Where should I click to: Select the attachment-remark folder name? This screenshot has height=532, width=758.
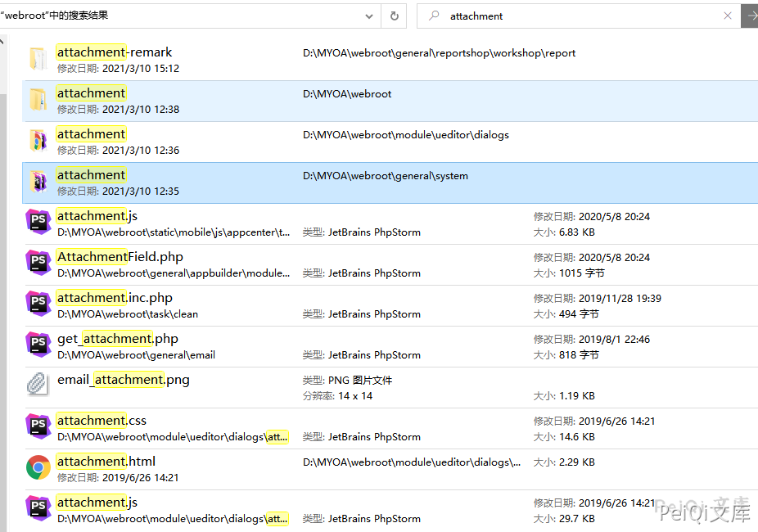click(115, 52)
